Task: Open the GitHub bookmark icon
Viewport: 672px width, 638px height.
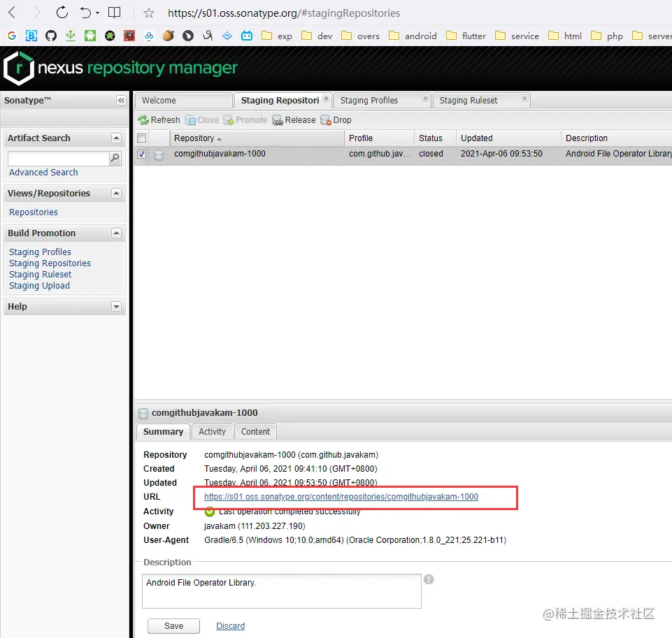Action: point(51,36)
